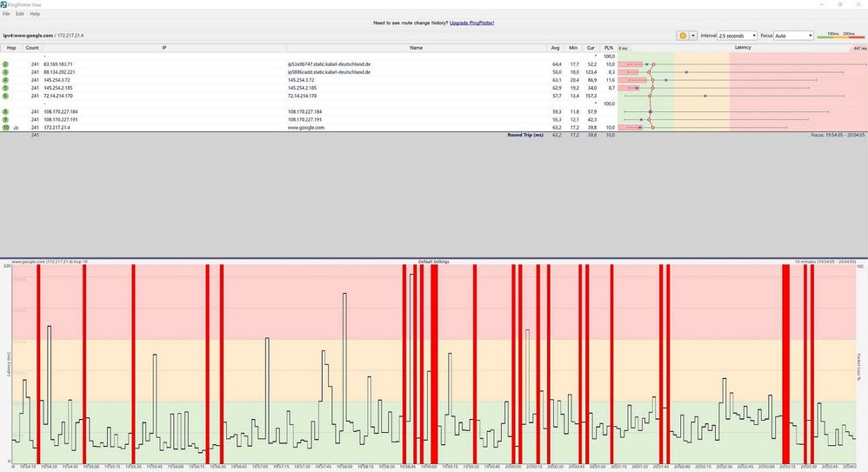Click the 447 ms latency scale maximum label
The height and width of the screenshot is (472, 868).
pyautogui.click(x=859, y=49)
